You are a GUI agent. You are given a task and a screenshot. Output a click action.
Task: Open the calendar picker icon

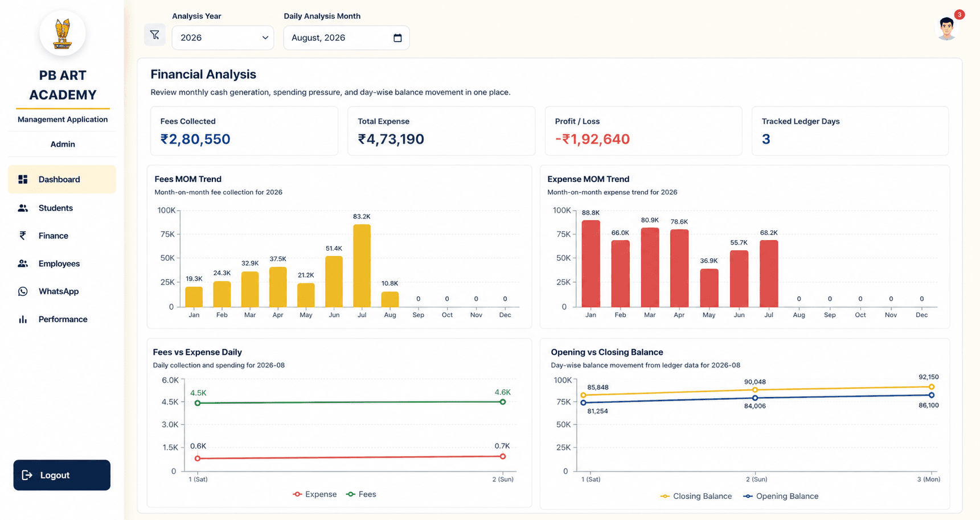[x=397, y=38]
